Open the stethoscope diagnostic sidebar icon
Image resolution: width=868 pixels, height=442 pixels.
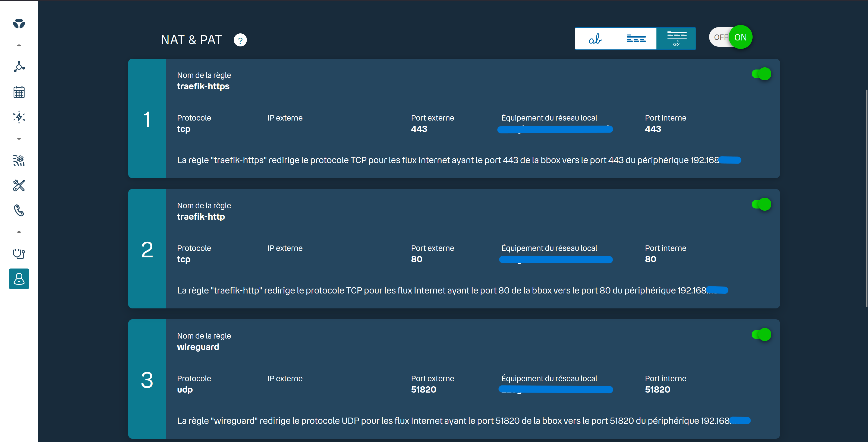coord(19,253)
